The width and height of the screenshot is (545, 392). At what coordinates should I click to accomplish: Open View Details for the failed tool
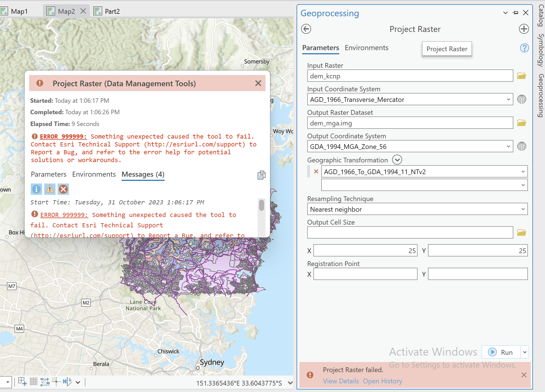pos(341,381)
